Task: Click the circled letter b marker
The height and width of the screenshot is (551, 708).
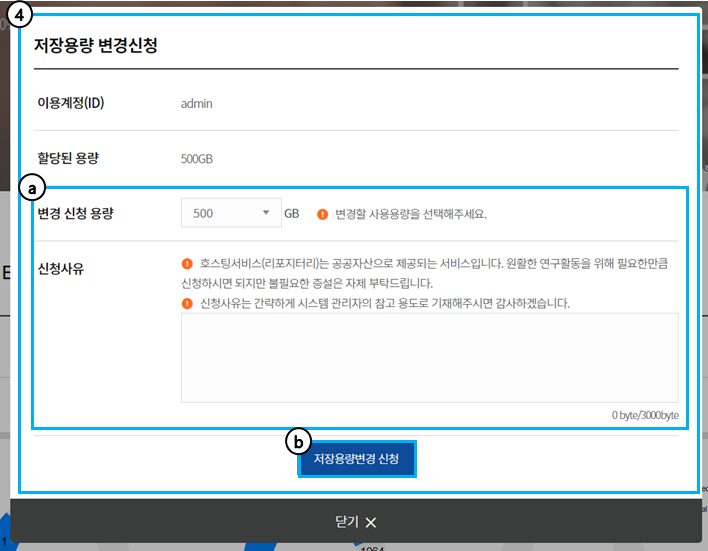Action: pos(298,439)
